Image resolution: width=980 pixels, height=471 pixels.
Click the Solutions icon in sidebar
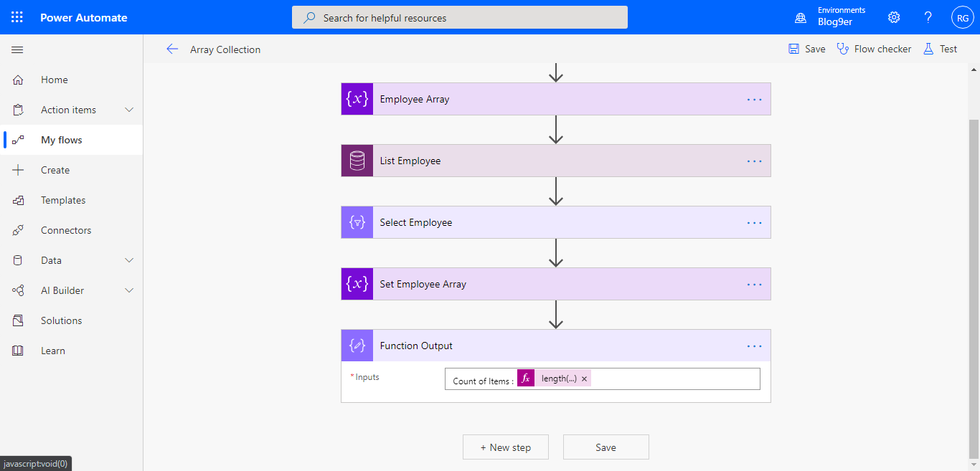[x=18, y=320]
